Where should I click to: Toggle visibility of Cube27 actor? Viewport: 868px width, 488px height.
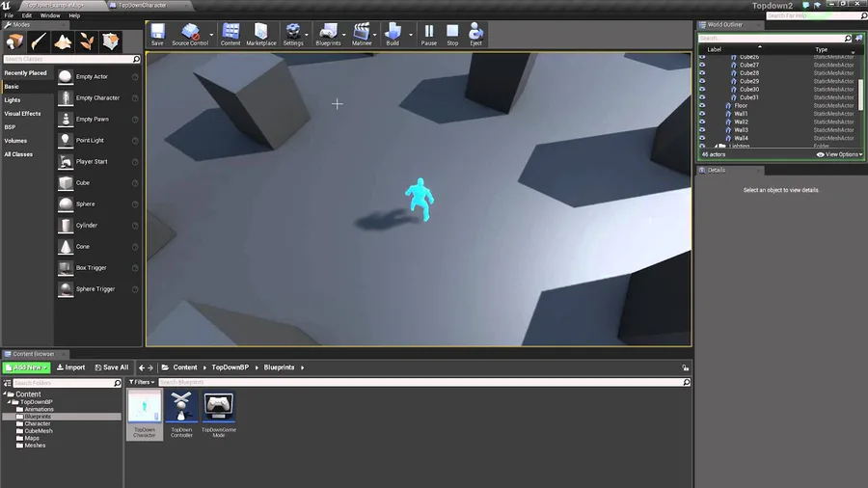(x=702, y=65)
